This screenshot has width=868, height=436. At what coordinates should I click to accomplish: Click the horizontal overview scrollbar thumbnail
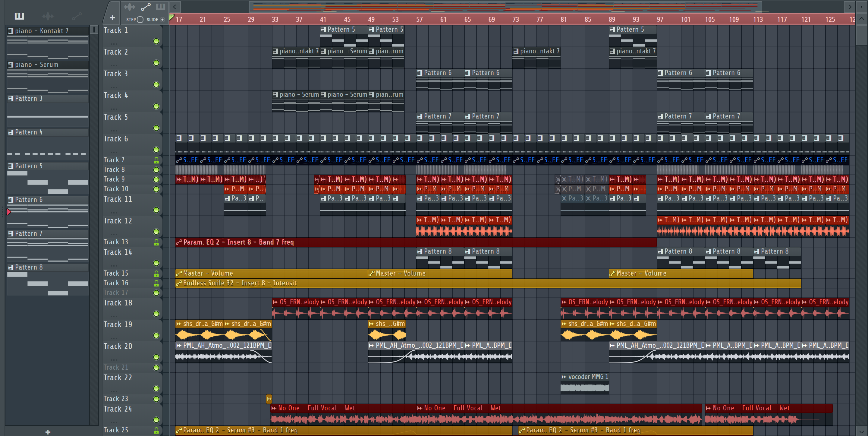(x=505, y=6)
